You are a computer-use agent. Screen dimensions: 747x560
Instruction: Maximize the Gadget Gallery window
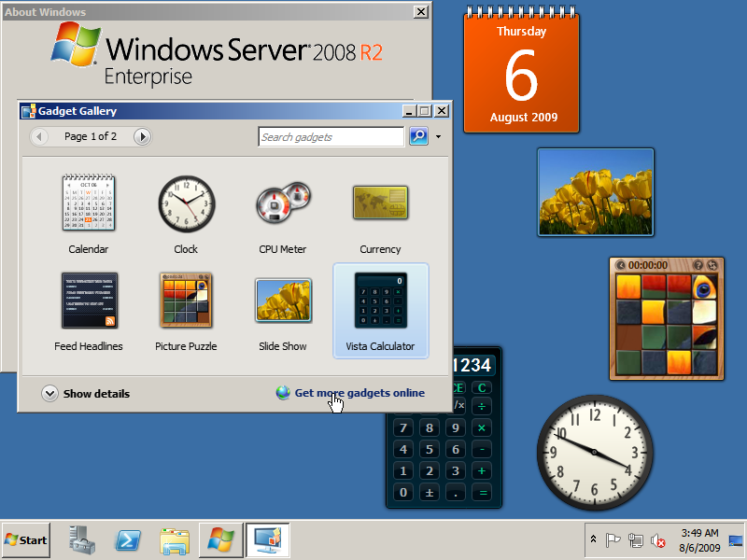pyautogui.click(x=424, y=111)
